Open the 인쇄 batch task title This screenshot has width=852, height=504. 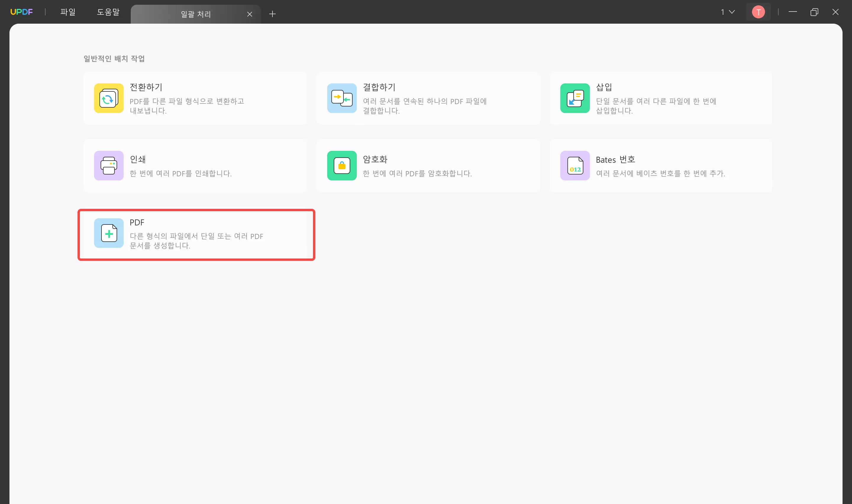[x=138, y=159]
